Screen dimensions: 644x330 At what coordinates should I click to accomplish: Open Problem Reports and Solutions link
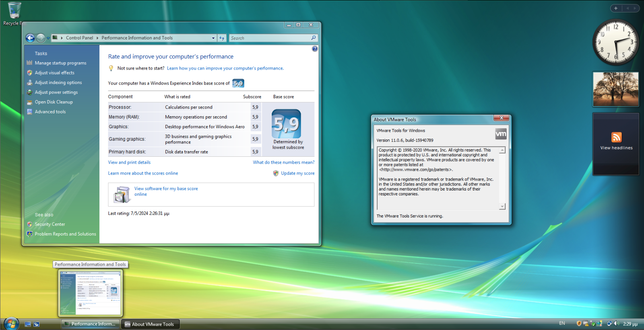65,234
